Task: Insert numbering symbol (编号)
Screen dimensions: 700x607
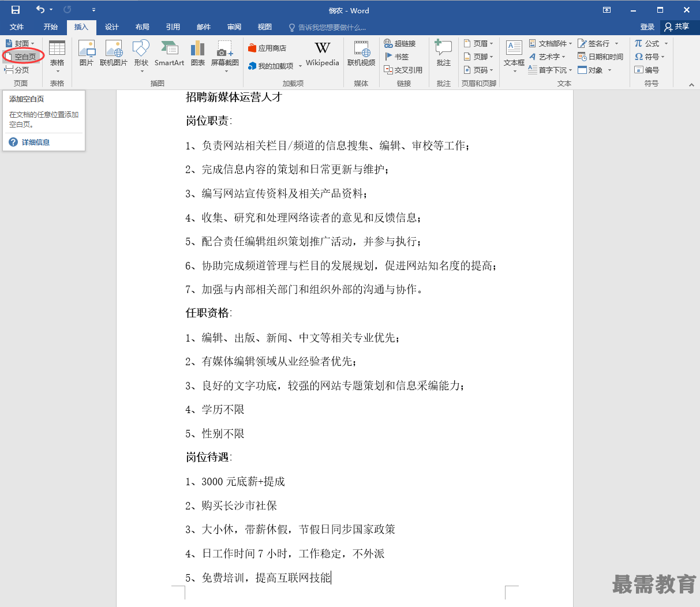Action: tap(647, 70)
